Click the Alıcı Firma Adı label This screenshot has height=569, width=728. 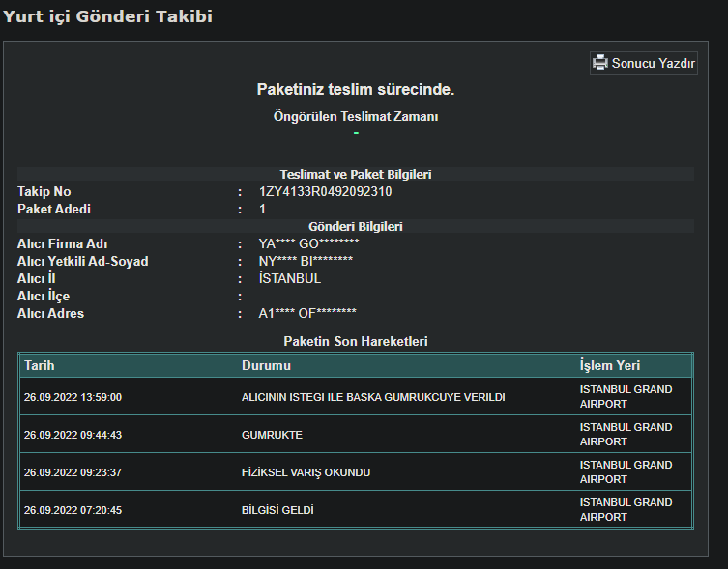click(62, 243)
